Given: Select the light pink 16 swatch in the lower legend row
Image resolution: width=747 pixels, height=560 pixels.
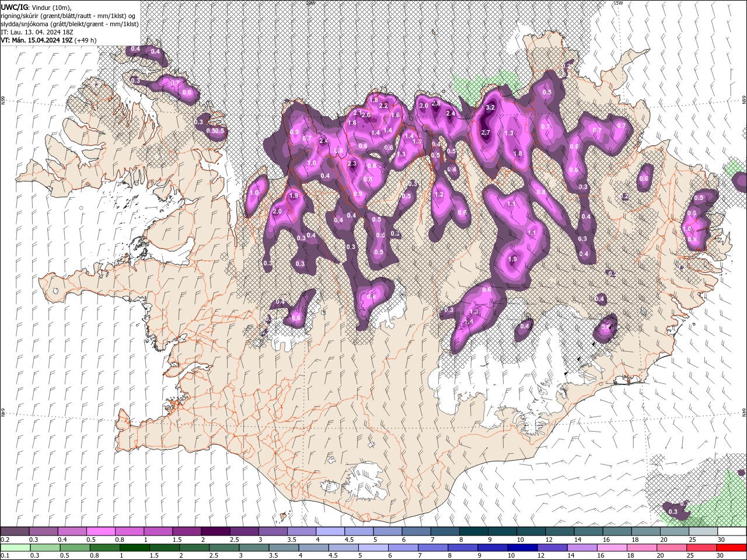Looking at the screenshot, I should point(612,548).
